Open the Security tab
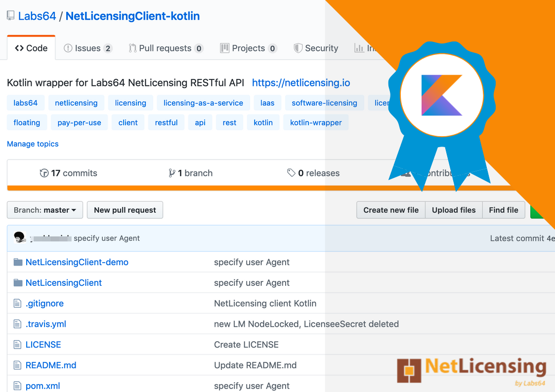Viewport: 555px width, 392px height. [316, 48]
